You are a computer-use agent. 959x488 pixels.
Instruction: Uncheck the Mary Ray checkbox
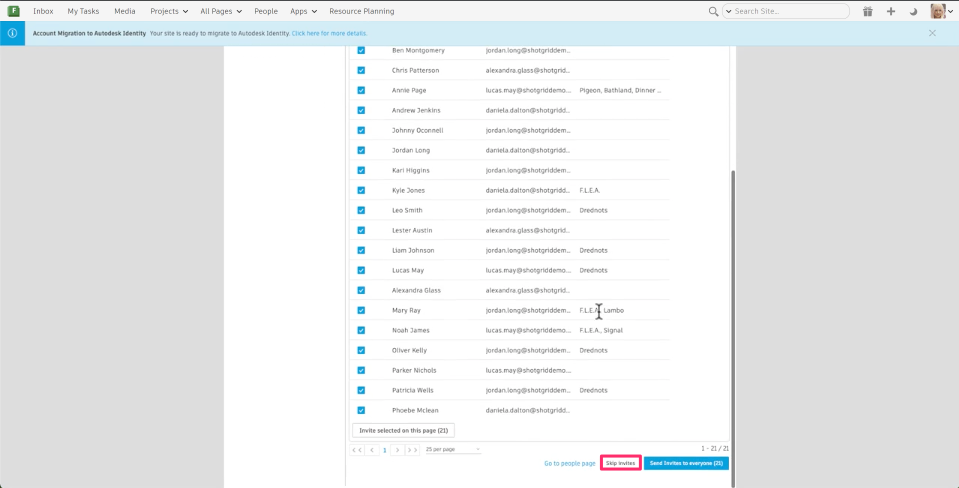pos(361,310)
